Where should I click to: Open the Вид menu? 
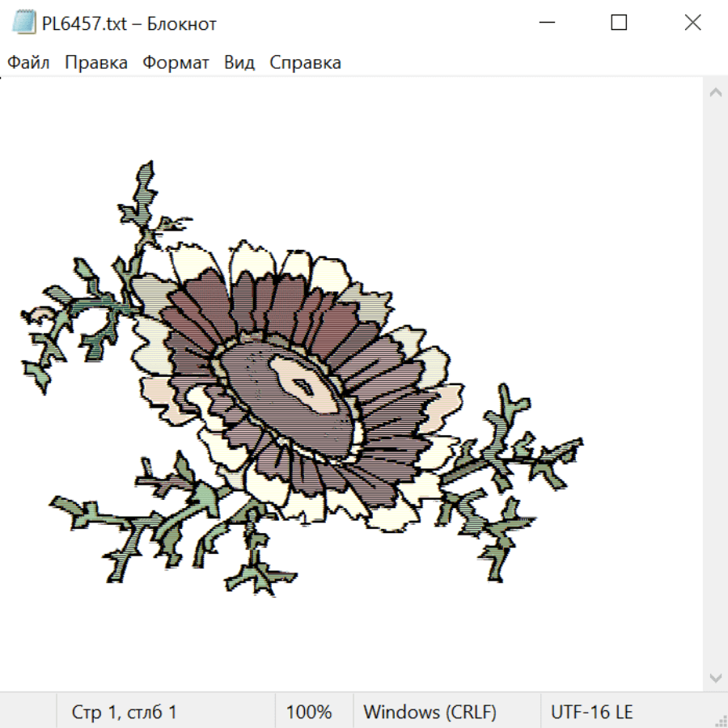pos(239,63)
